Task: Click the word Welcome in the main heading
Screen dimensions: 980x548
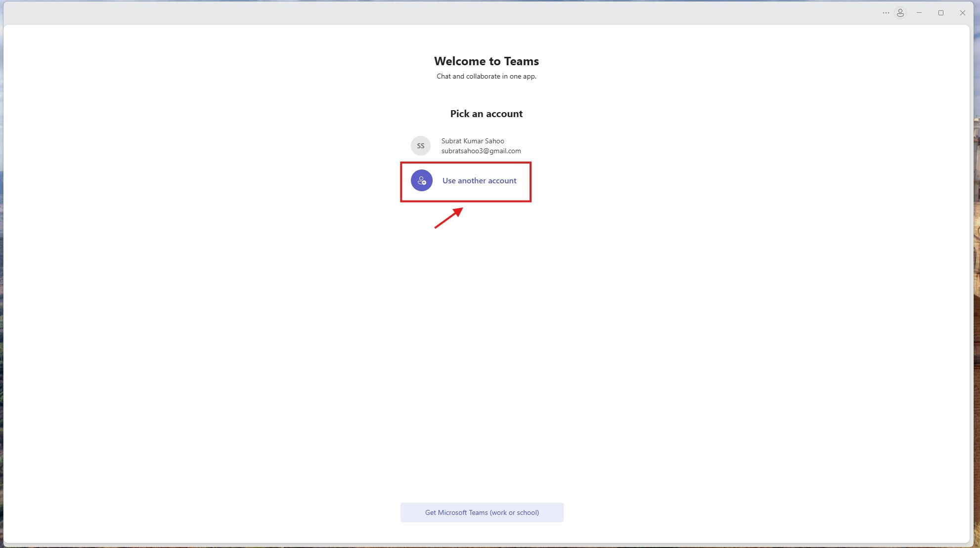Action: pos(460,61)
